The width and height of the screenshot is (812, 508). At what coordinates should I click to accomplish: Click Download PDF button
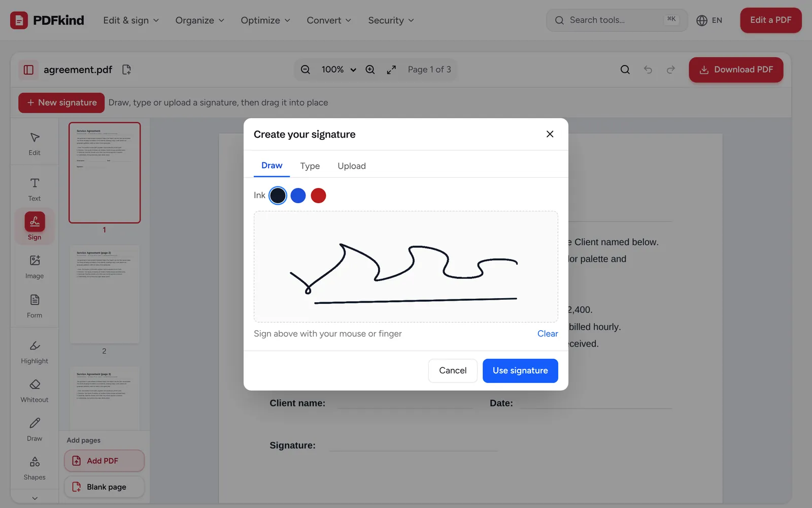(736, 70)
